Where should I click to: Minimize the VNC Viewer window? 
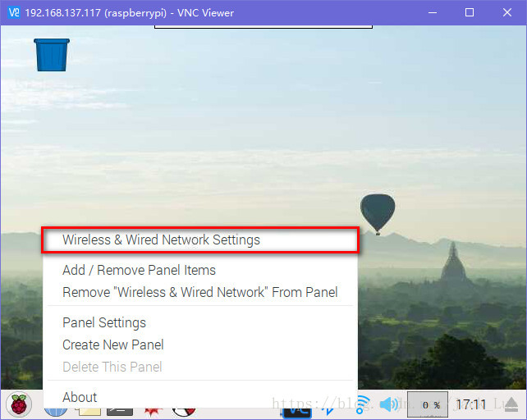[433, 13]
